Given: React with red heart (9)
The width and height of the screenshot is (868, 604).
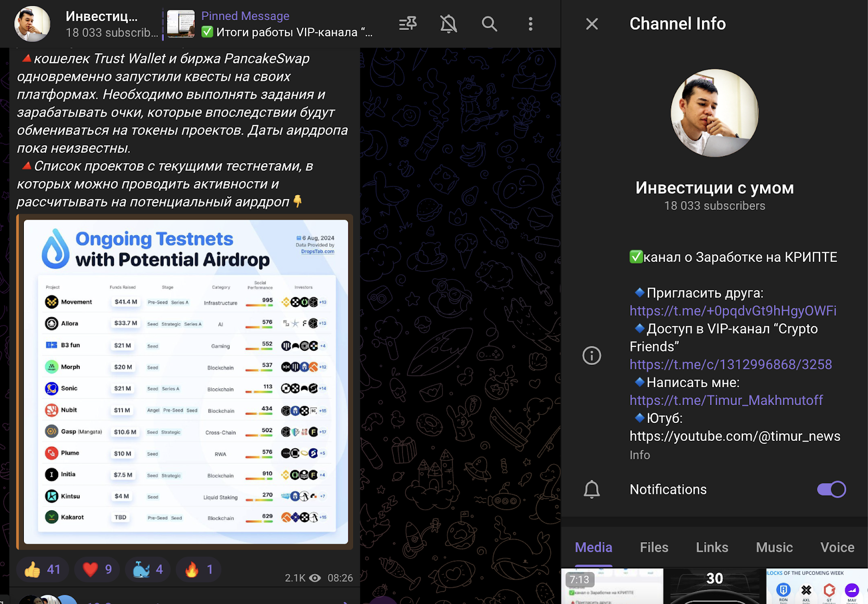Looking at the screenshot, I should pos(97,569).
